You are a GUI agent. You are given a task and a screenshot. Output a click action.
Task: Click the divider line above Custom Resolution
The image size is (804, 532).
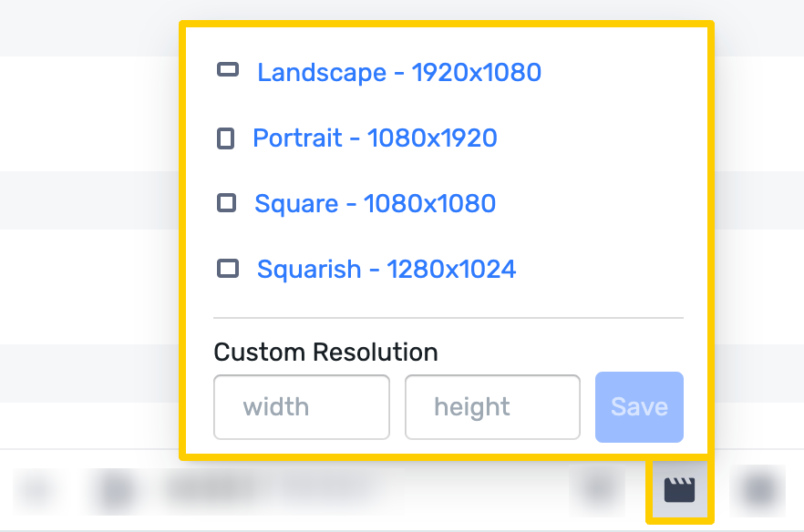pos(448,317)
